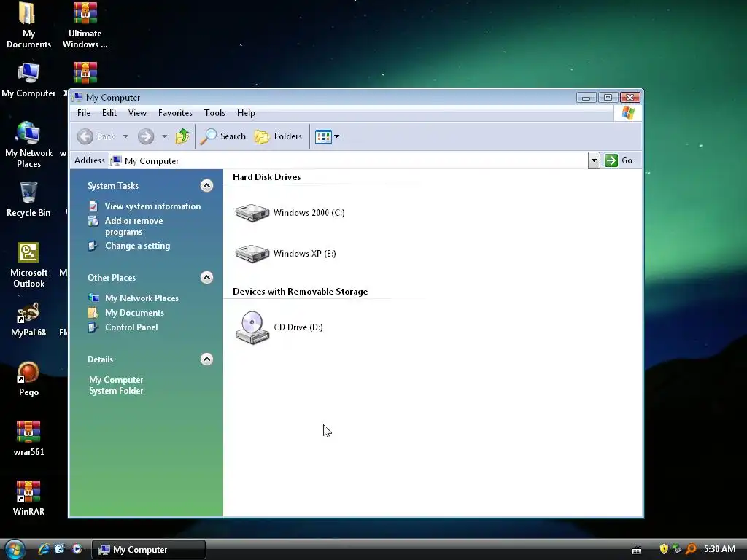Select Recycle Bin desktop icon
This screenshot has width=747, height=560.
coord(28,200)
